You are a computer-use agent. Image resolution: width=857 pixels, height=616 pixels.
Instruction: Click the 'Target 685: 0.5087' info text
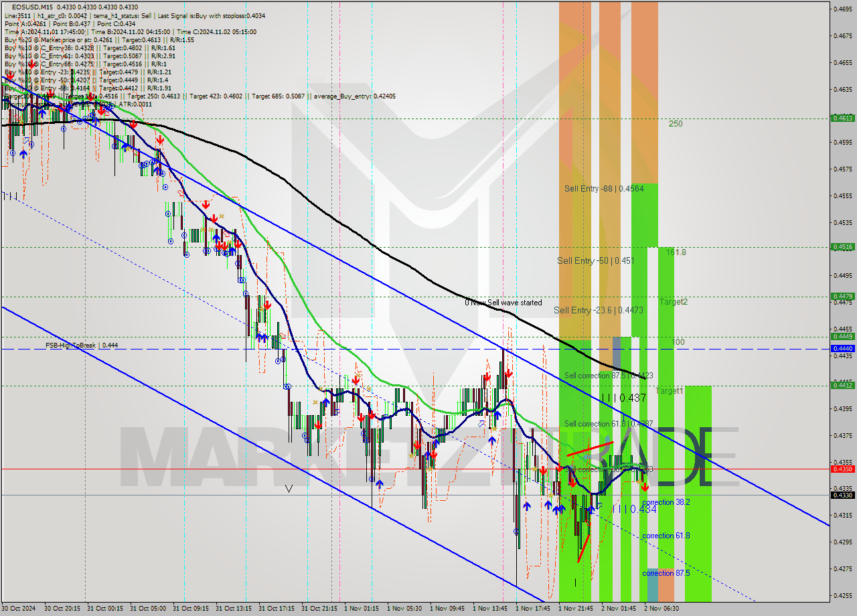point(277,96)
